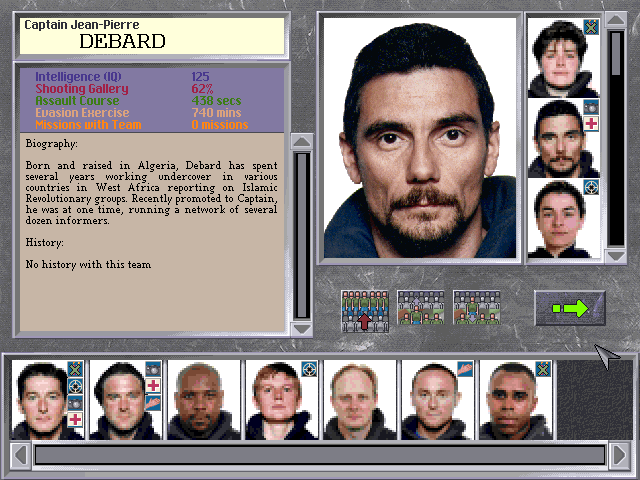Click the 'Intelligence (IQ)' stat label

point(78,76)
